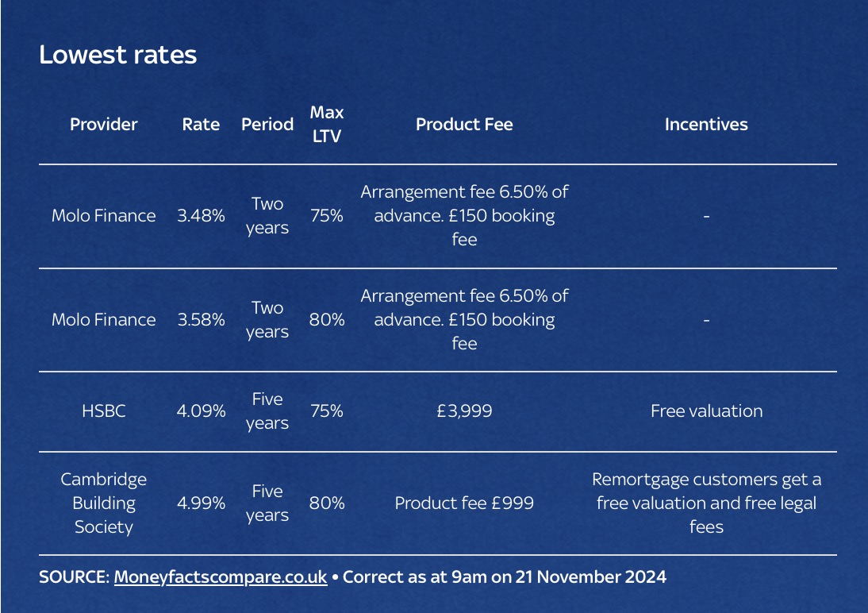Screen dimensions: 868x613
Task: Click the Incentives column header
Action: point(706,125)
